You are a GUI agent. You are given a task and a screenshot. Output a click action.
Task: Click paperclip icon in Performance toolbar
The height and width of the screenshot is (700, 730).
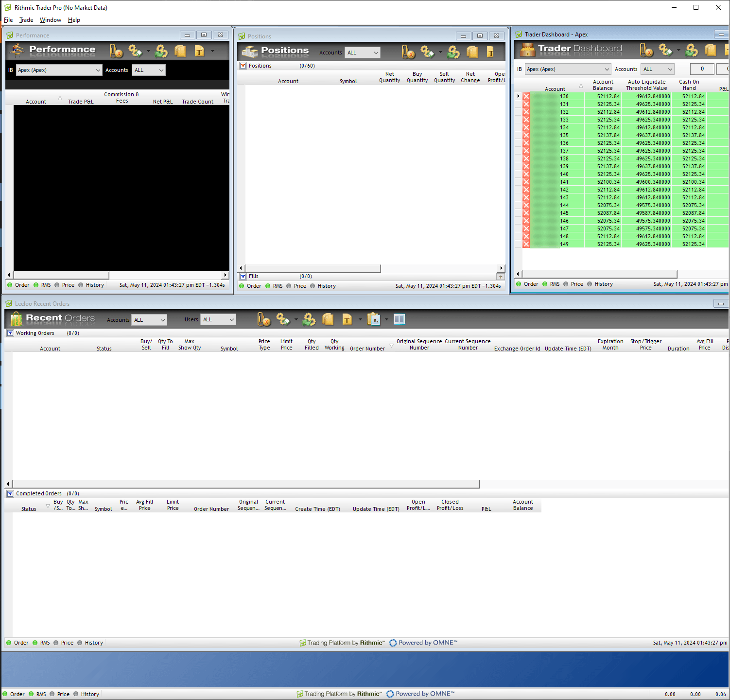point(116,51)
